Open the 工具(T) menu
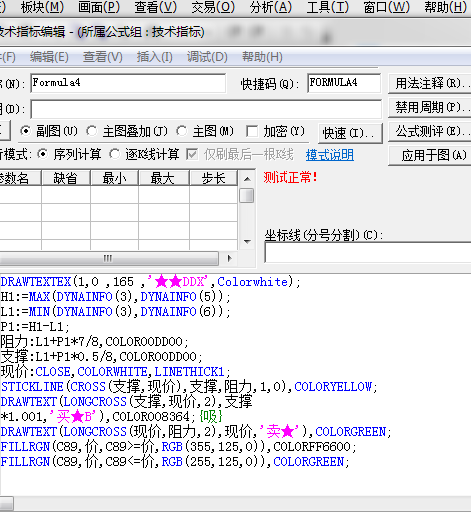 [327, 7]
